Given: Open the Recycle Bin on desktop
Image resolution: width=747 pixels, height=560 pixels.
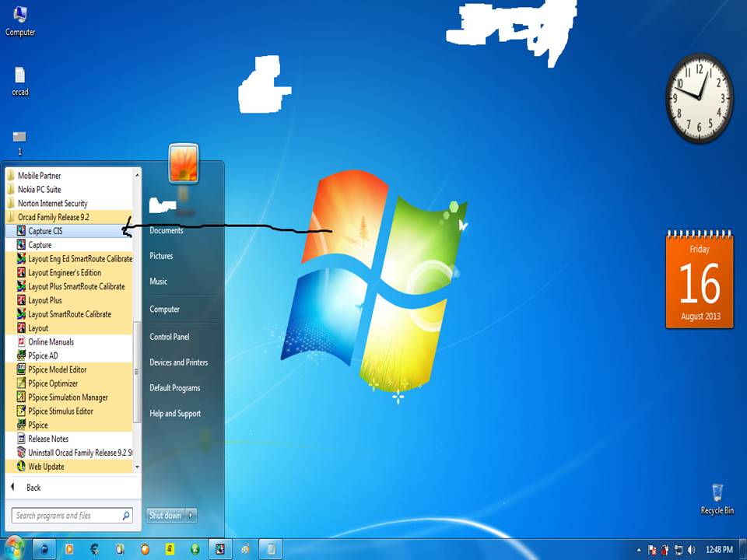Looking at the screenshot, I should pyautogui.click(x=717, y=499).
